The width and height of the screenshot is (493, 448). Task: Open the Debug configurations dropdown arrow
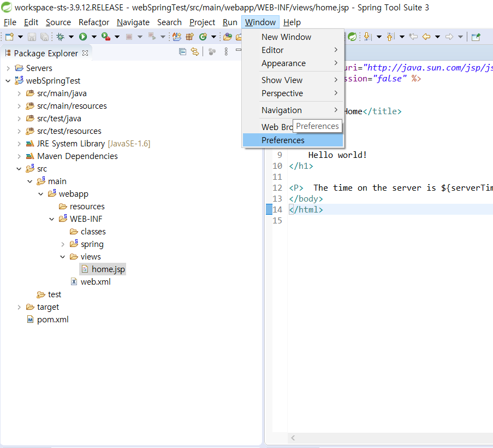[x=71, y=37]
